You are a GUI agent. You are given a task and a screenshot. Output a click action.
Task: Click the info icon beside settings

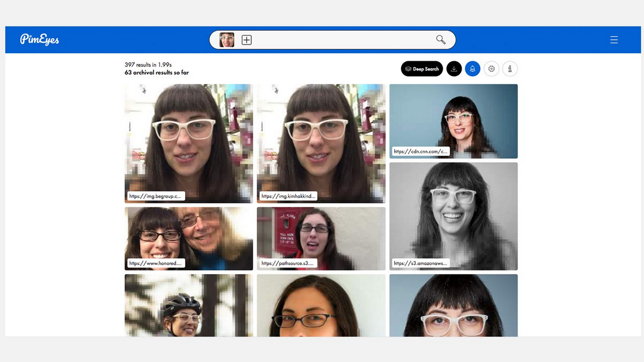pyautogui.click(x=510, y=69)
